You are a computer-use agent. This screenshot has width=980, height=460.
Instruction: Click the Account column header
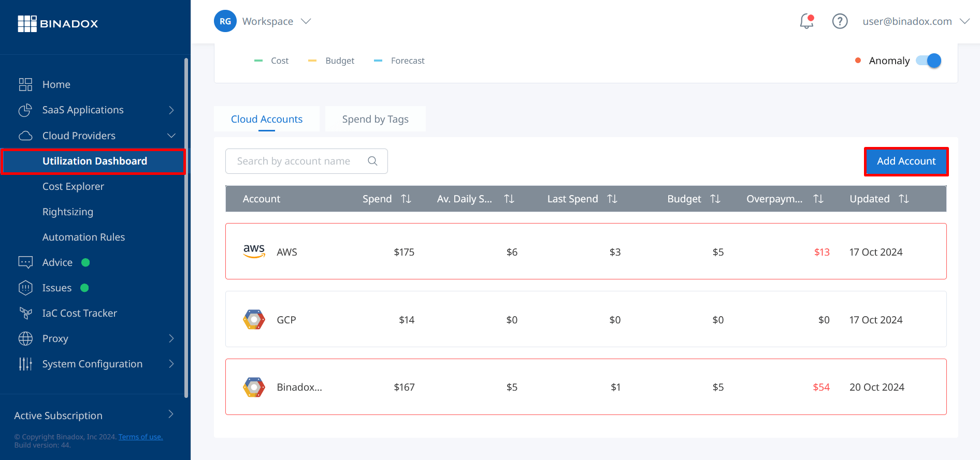[x=262, y=199]
